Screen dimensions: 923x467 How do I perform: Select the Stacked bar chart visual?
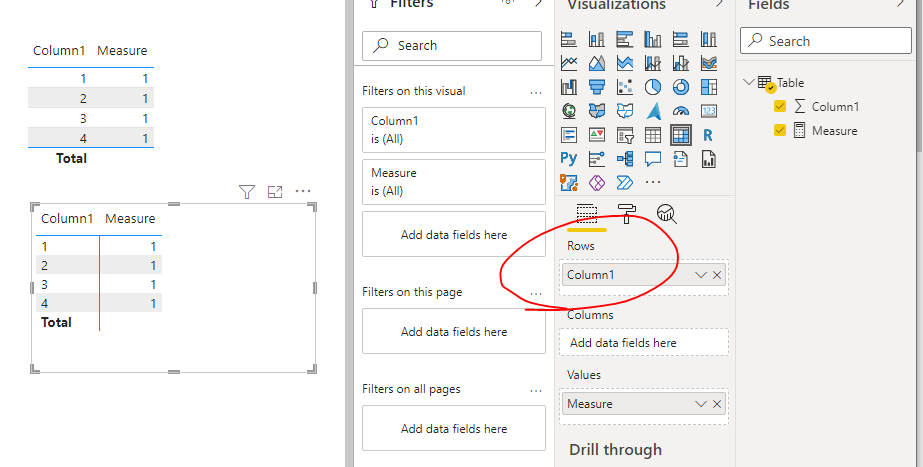click(x=569, y=39)
